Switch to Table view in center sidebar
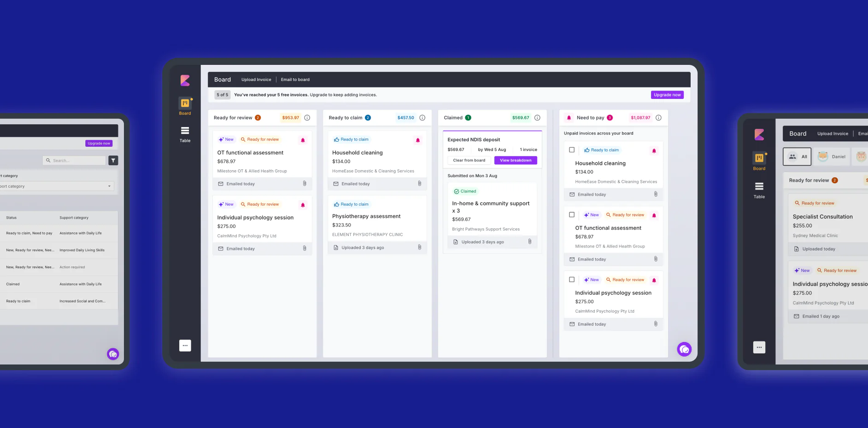The image size is (868, 428). pos(185,135)
